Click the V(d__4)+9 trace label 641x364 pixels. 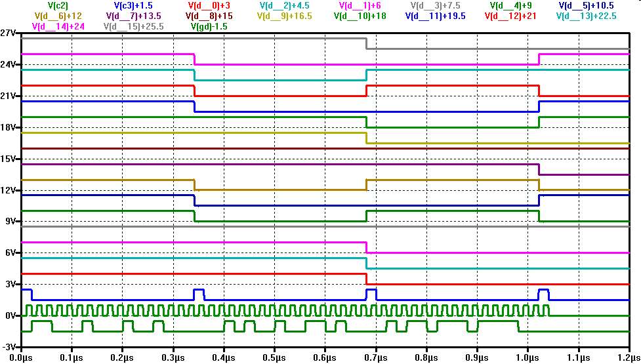coord(512,5)
